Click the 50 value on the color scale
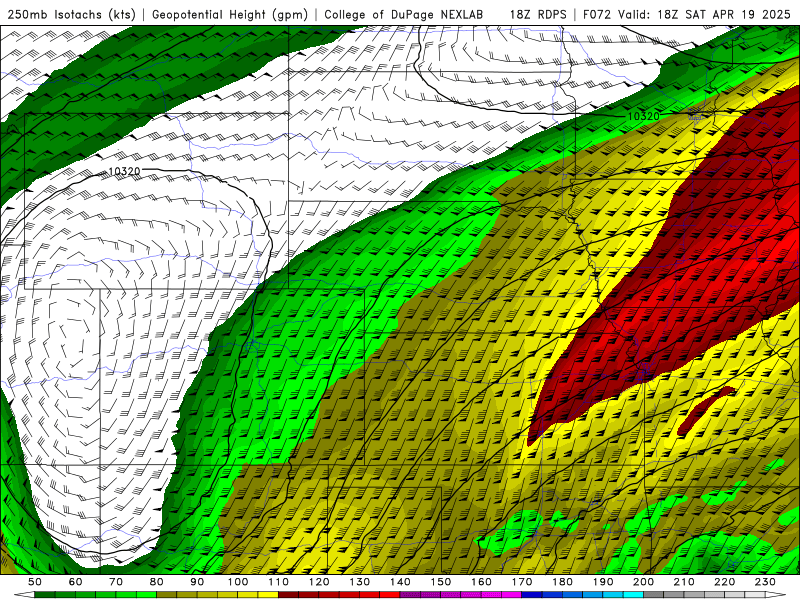The height and width of the screenshot is (600, 800). pos(35,582)
